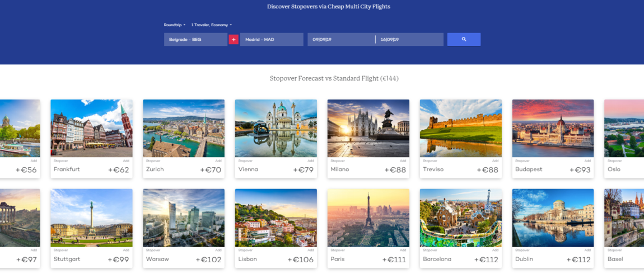Click the Warsaw city name
Viewport: 644px width, 274px height.
(x=157, y=259)
